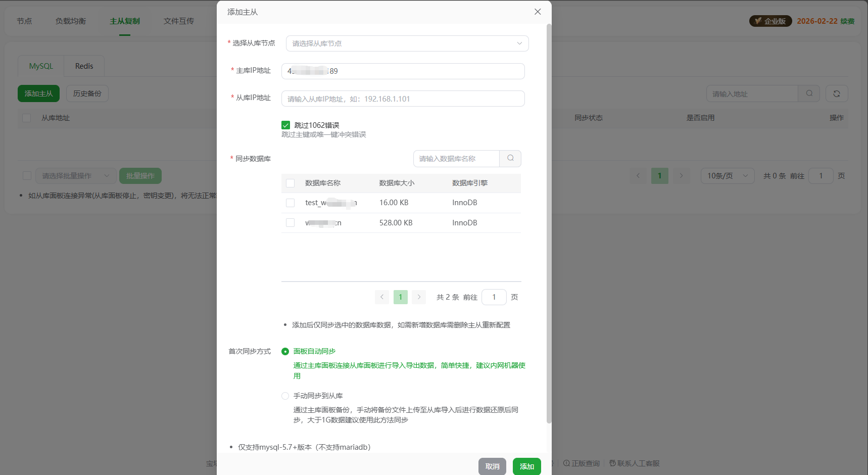The width and height of the screenshot is (868, 475).
Task: Click the 添加 button to confirm
Action: [526, 466]
